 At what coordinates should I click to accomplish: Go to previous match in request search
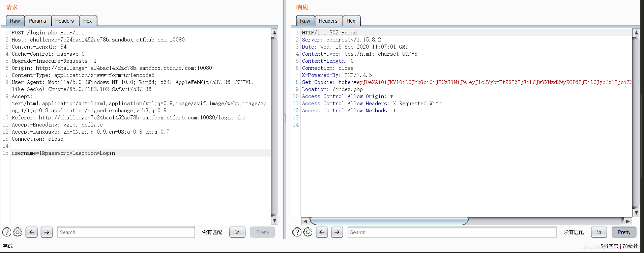pyautogui.click(x=32, y=232)
